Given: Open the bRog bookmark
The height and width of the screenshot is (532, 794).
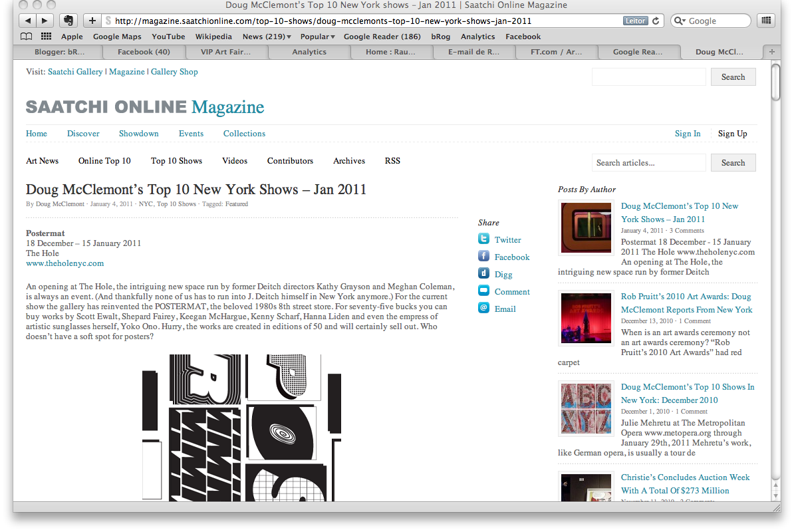Looking at the screenshot, I should click(440, 37).
